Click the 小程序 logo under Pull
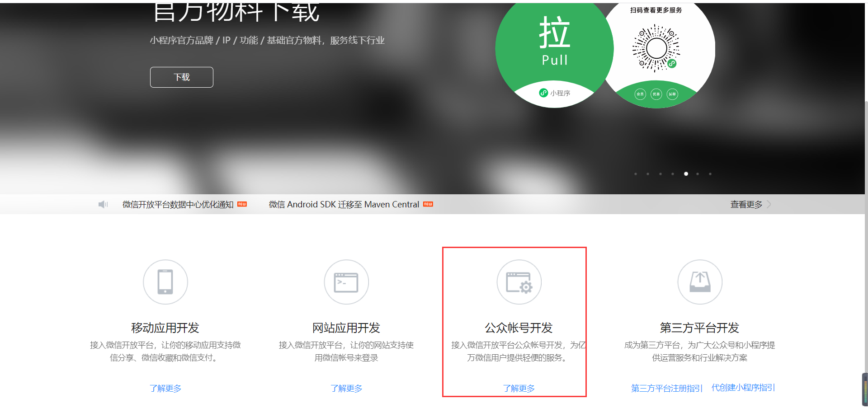Image resolution: width=868 pixels, height=408 pixels. [555, 93]
